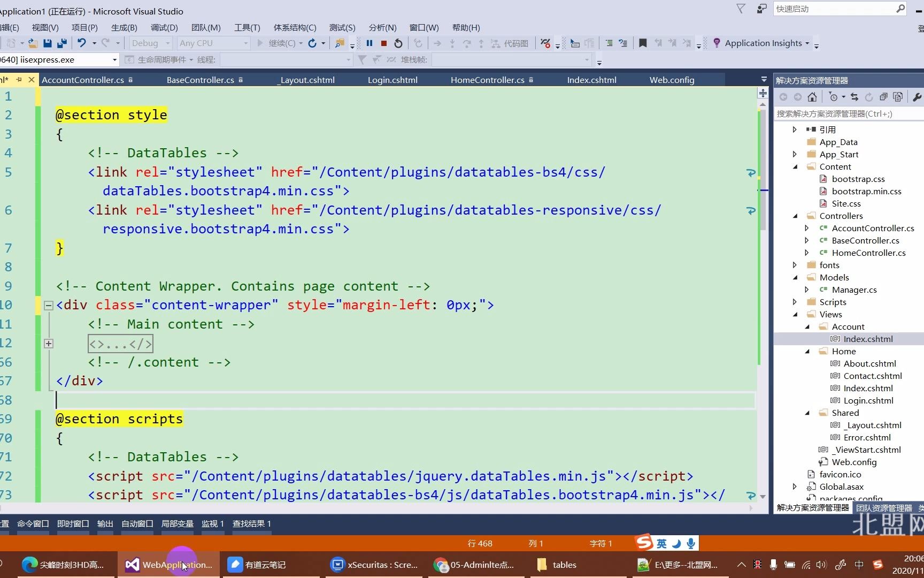Expand the Scripts folder
Viewport: 924px width, 578px height.
[x=795, y=302]
